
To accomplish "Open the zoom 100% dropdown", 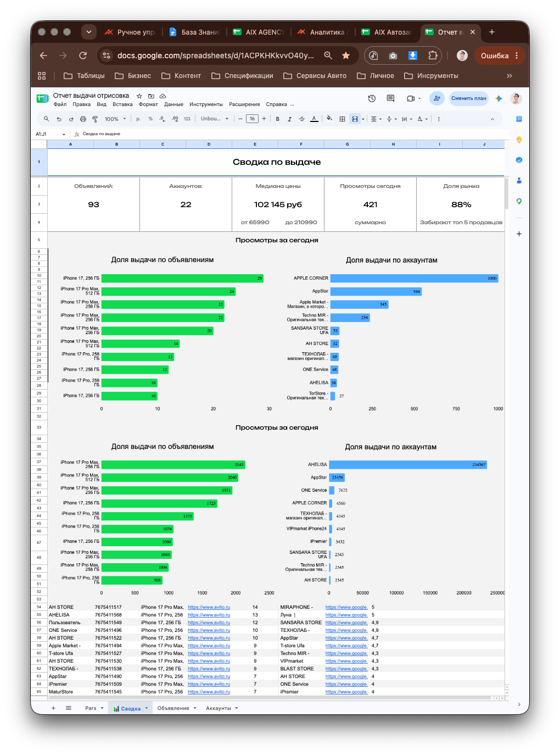I will tap(115, 119).
